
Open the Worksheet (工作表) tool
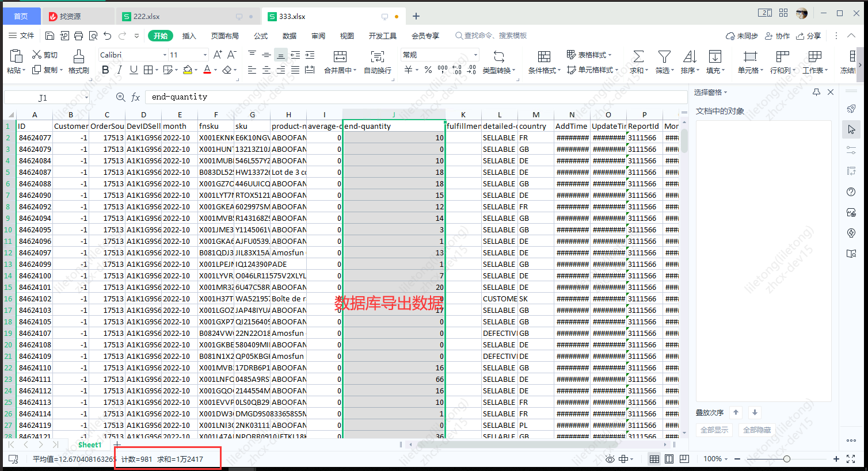[x=815, y=62]
